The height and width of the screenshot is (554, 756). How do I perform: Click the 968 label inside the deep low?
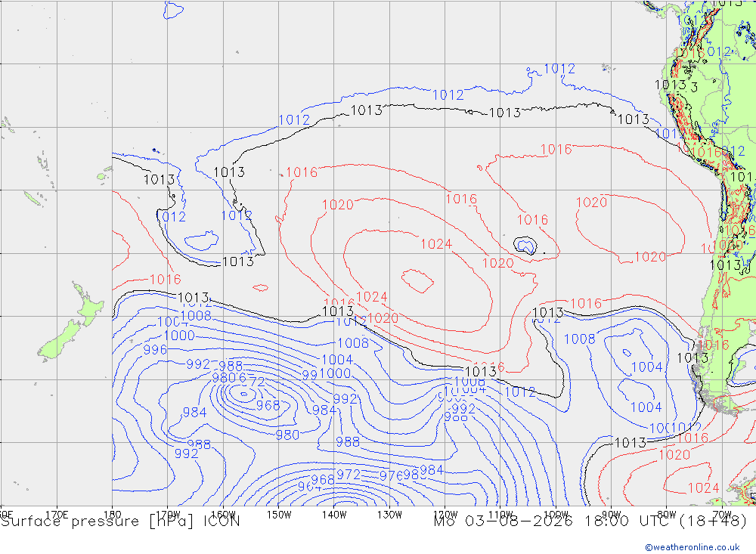[x=268, y=406]
